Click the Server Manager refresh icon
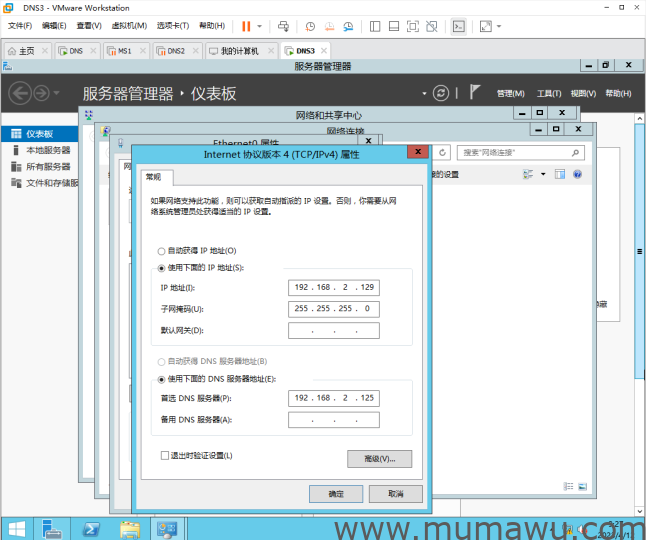This screenshot has width=646, height=540. 441,93
